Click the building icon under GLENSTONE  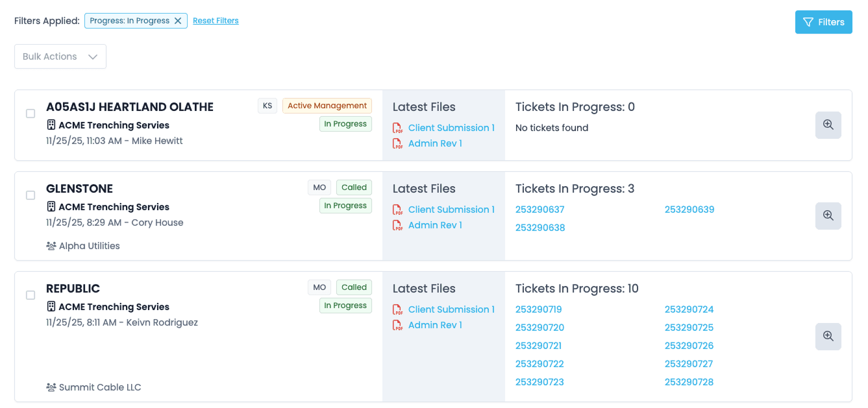51,207
